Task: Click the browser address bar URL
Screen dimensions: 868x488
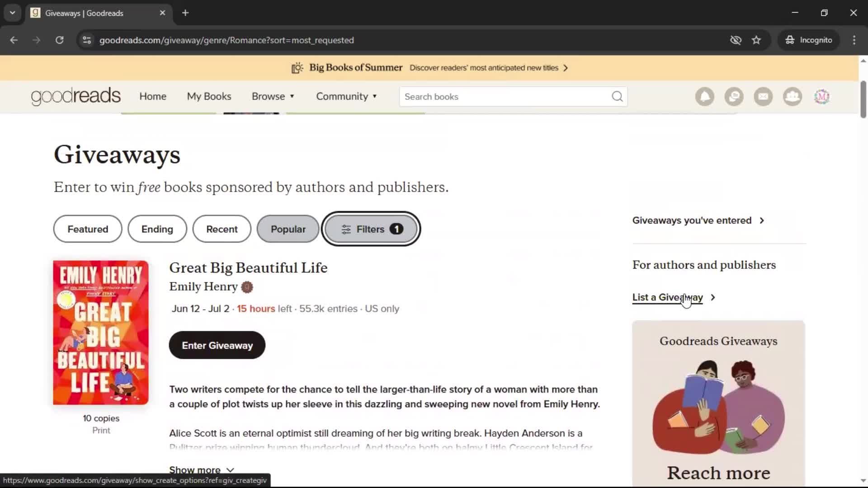Action: [226, 40]
